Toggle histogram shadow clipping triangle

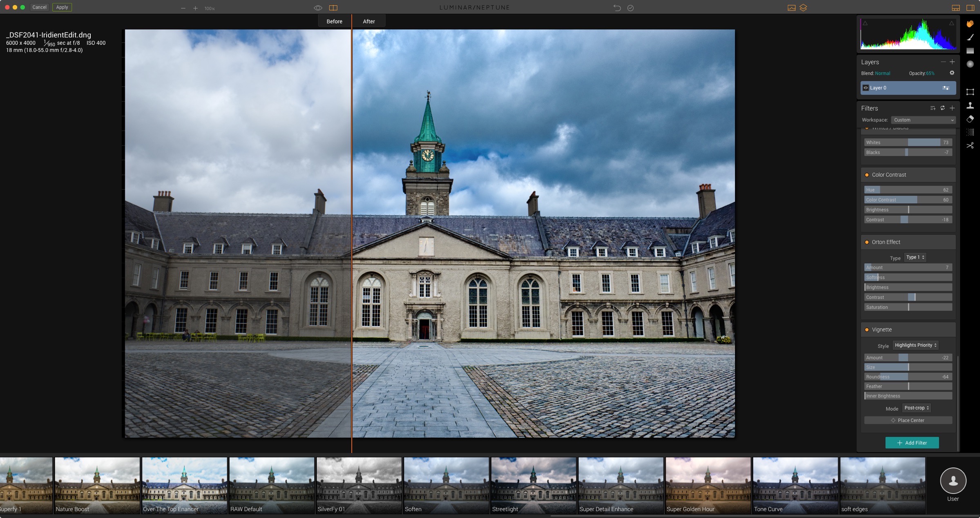coord(865,23)
